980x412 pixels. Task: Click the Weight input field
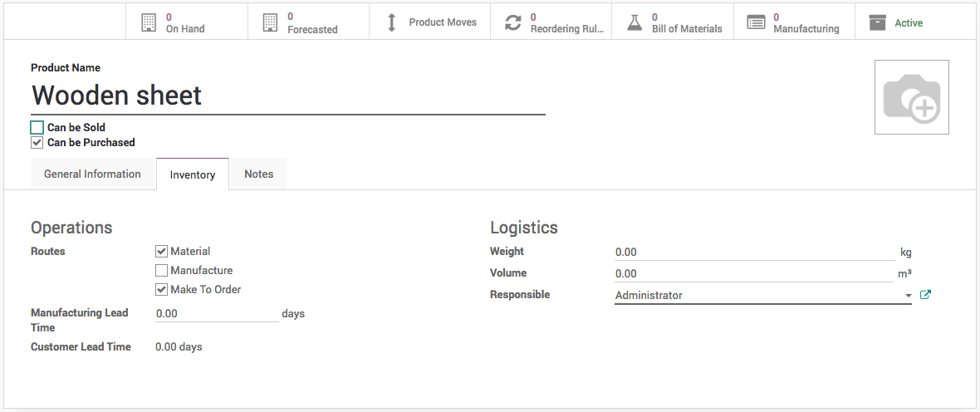(x=754, y=253)
